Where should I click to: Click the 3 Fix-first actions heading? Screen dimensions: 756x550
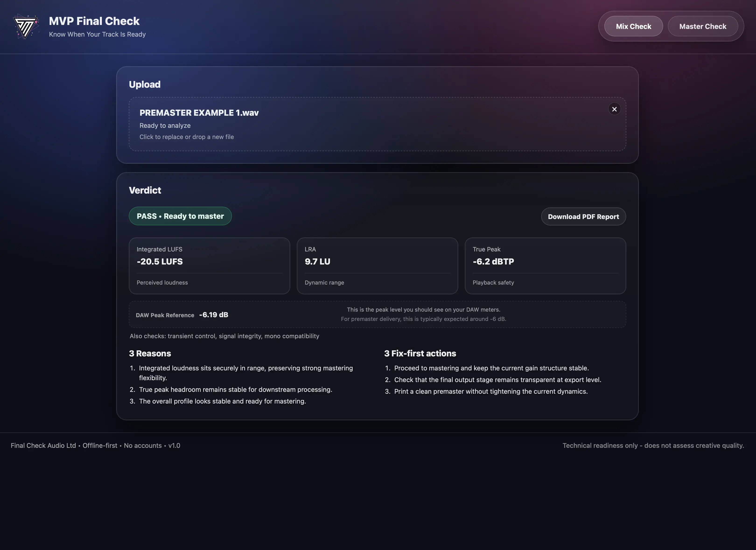pos(420,353)
